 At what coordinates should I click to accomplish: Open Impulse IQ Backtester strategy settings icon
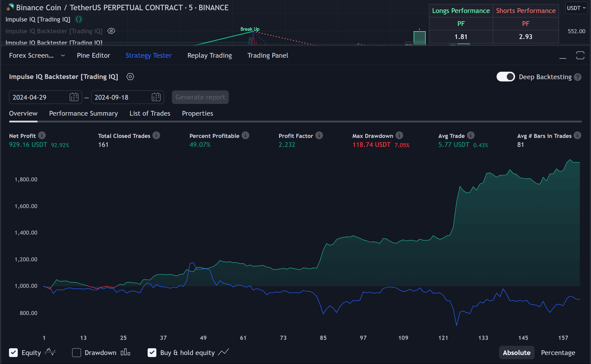tap(130, 77)
